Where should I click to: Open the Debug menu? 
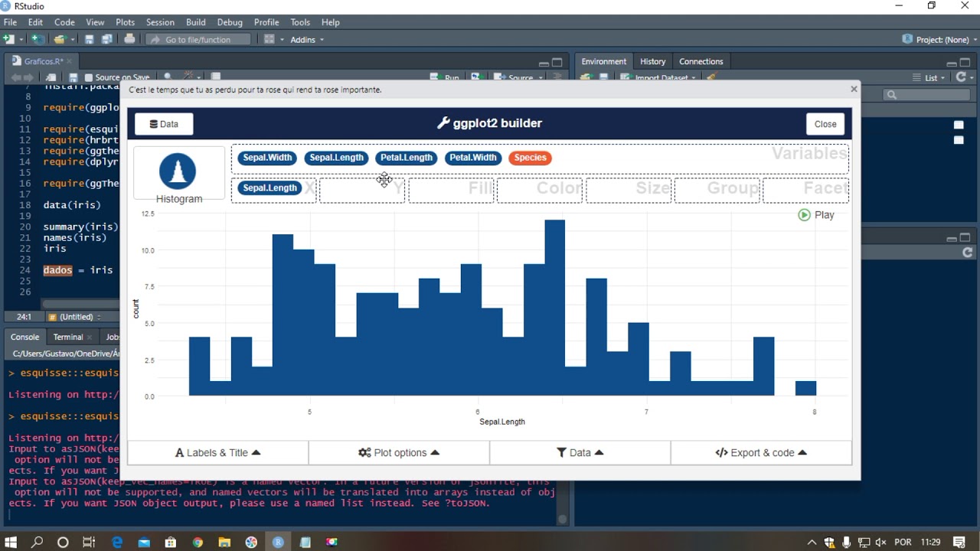(230, 22)
